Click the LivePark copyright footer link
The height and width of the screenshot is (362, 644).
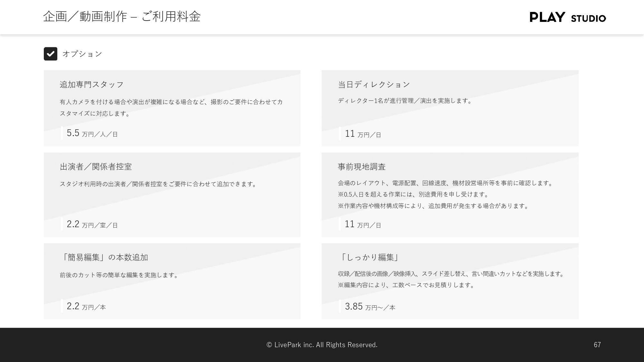(321, 344)
